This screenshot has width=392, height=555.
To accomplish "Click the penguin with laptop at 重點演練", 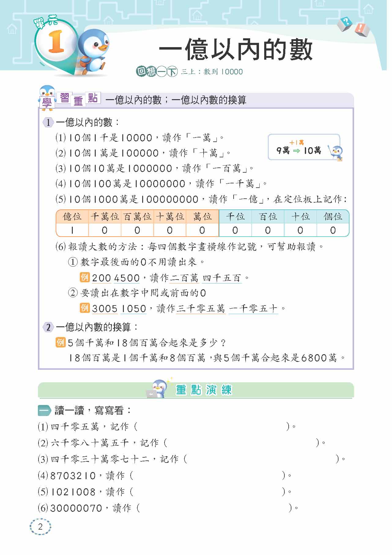I will click(x=158, y=388).
